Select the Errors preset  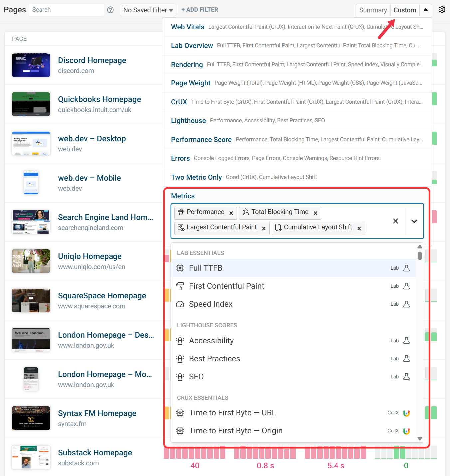click(297, 158)
